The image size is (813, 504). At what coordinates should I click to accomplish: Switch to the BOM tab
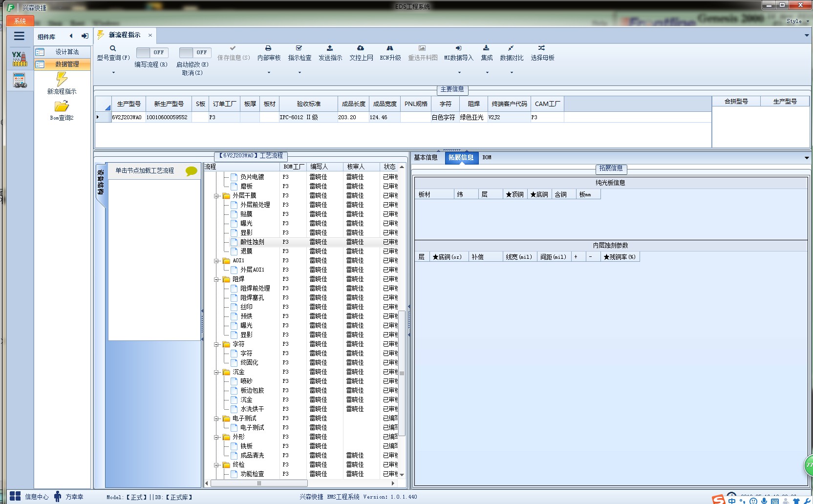tap(487, 158)
